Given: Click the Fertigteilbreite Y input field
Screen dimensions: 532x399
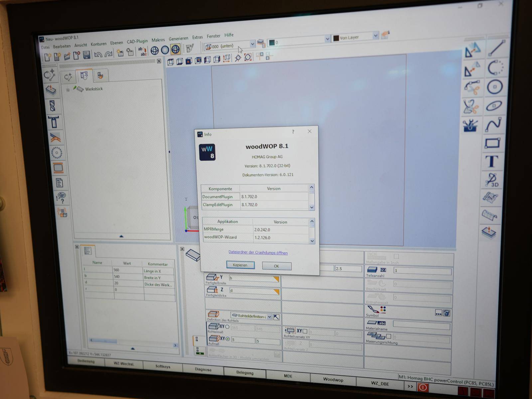Looking at the screenshot, I should pos(254,278).
